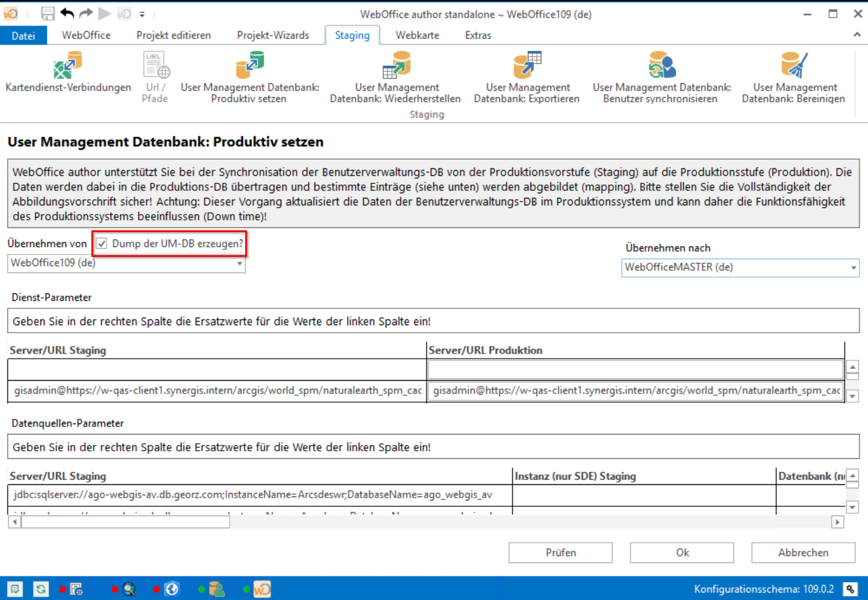Switch to the Webkarte tab

coord(417,35)
